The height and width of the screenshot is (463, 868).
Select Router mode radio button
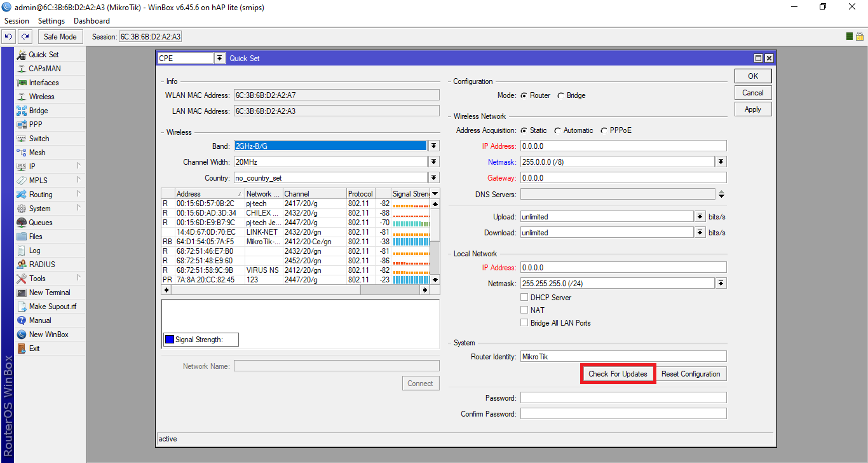(x=524, y=95)
